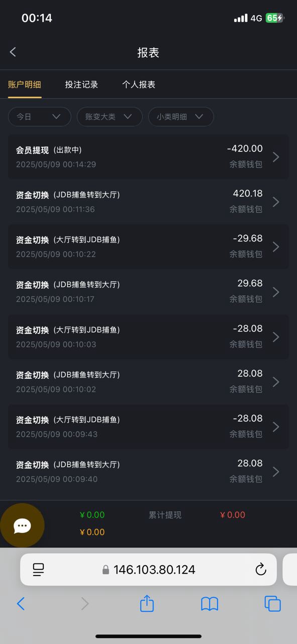This screenshot has height=644, width=297.
Task: Open Safari page settings reader icon
Action: [39, 570]
